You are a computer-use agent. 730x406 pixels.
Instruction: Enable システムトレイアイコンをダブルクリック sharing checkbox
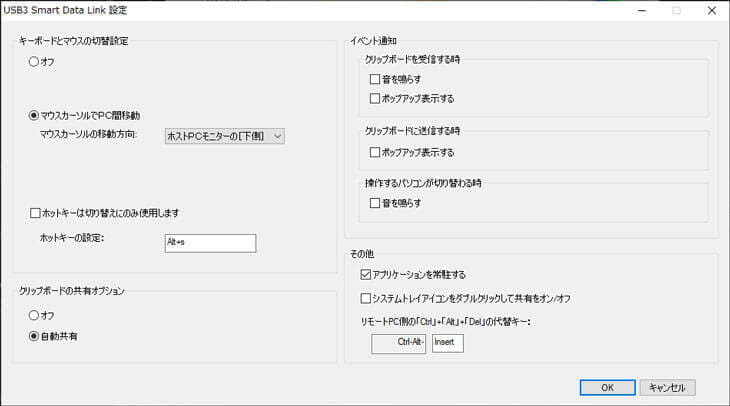coord(366,298)
